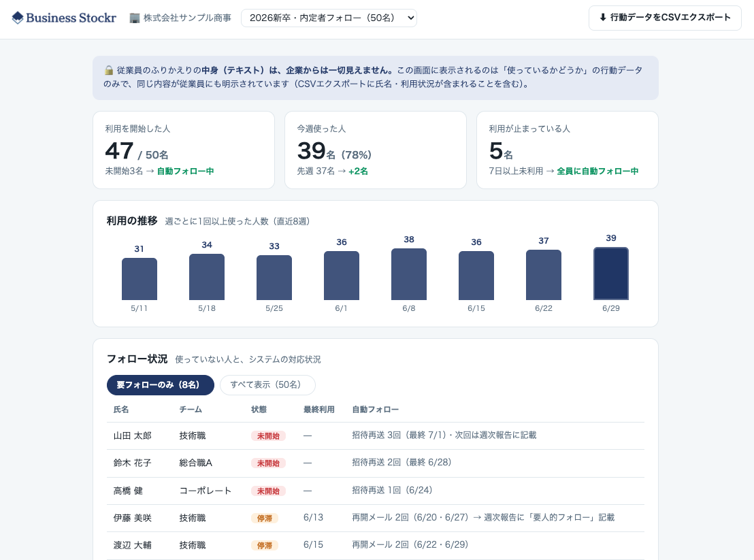754x560 pixels.
Task: Select the 5/25 bar showing 33
Action: [274, 278]
